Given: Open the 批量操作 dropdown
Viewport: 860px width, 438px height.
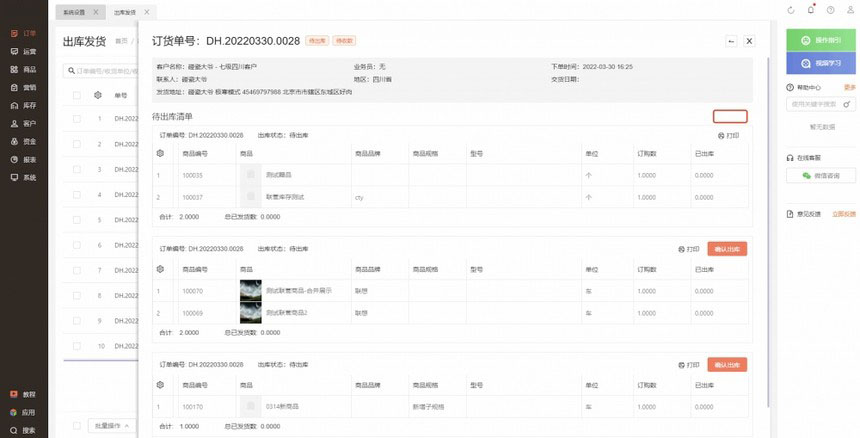Looking at the screenshot, I should point(110,425).
